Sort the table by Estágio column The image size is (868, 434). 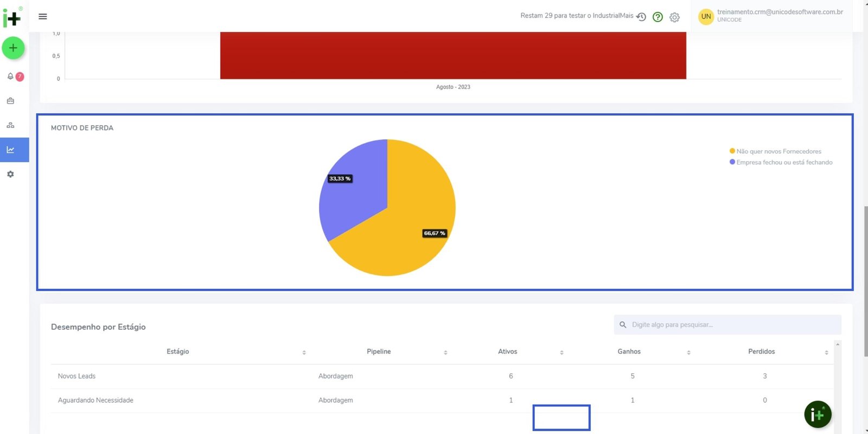304,352
